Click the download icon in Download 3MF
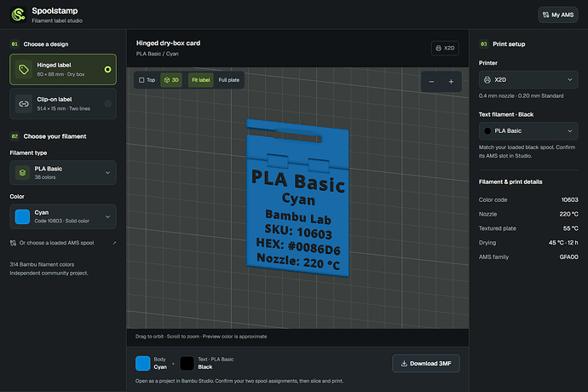The height and width of the screenshot is (392, 588). 404,364
